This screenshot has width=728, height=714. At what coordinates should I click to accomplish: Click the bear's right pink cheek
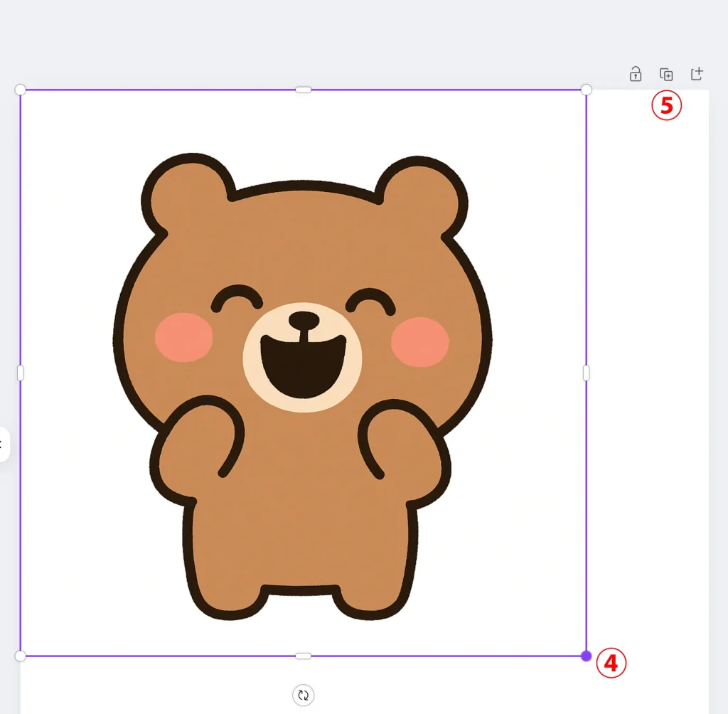pyautogui.click(x=420, y=342)
